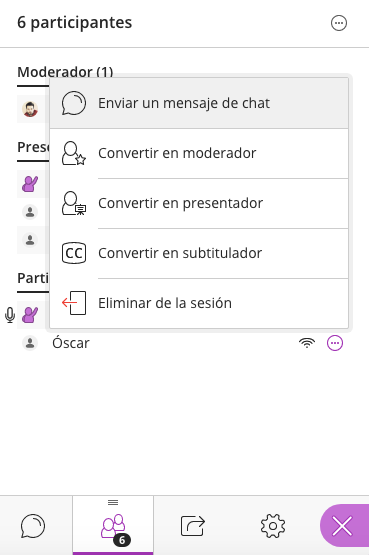The image size is (369, 555).
Task: Click the wifi connection status icon for Óscar
Action: 307,343
